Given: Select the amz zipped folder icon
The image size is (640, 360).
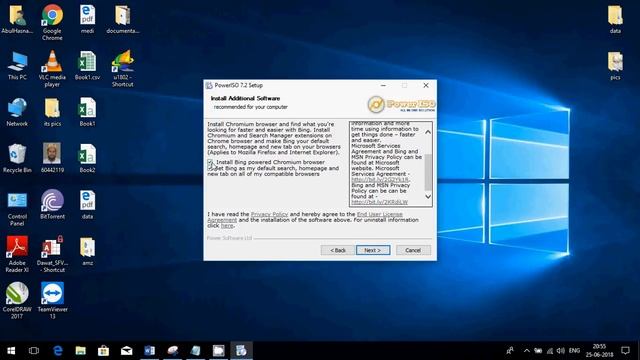Looking at the screenshot, I should 87,251.
